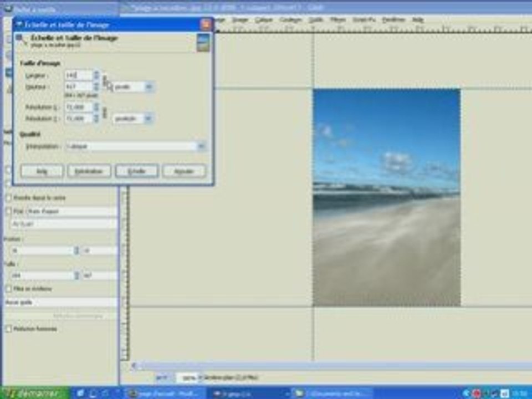The image size is (532, 399).
Task: Confirm scaling with the Échelle button
Action: pos(137,171)
